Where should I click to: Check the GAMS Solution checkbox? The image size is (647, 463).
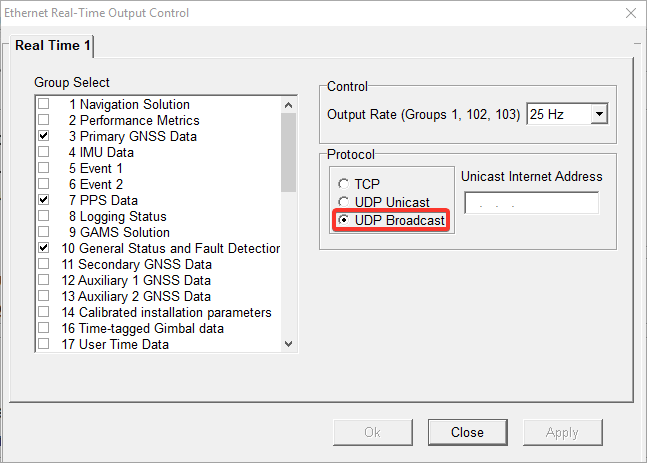point(43,232)
